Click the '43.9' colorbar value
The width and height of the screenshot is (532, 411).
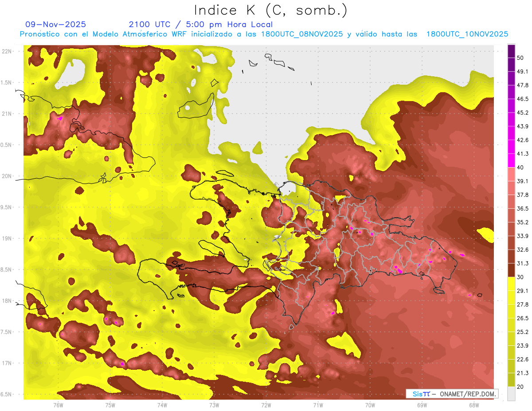coord(523,126)
